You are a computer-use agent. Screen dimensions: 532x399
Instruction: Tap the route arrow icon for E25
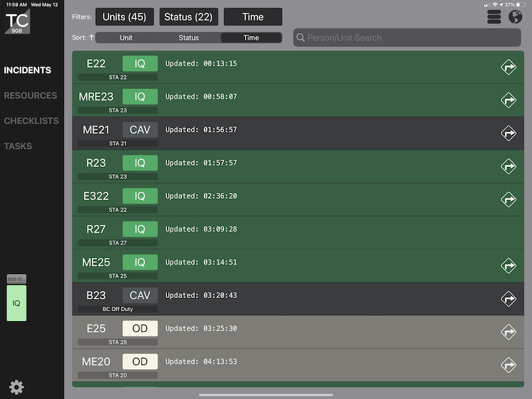click(509, 332)
